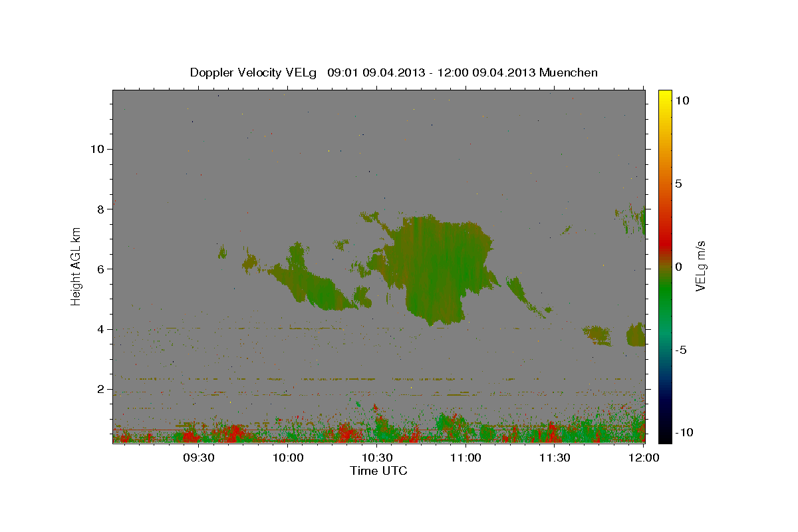Click the small cloud patch near 12:00 at 4 km
798x532 pixels.
pyautogui.click(x=636, y=334)
